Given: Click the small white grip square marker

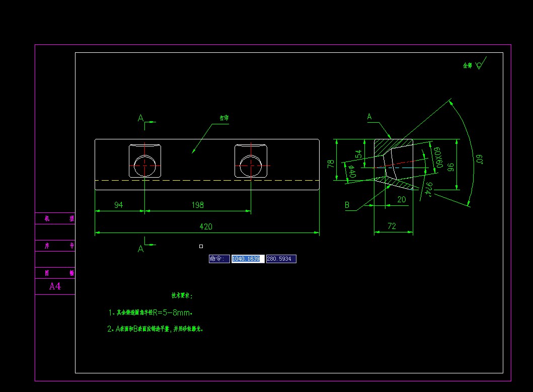Looking at the screenshot, I should [x=201, y=246].
